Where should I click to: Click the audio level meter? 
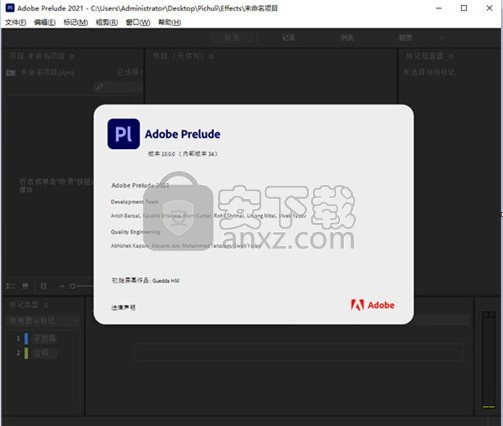(x=489, y=360)
